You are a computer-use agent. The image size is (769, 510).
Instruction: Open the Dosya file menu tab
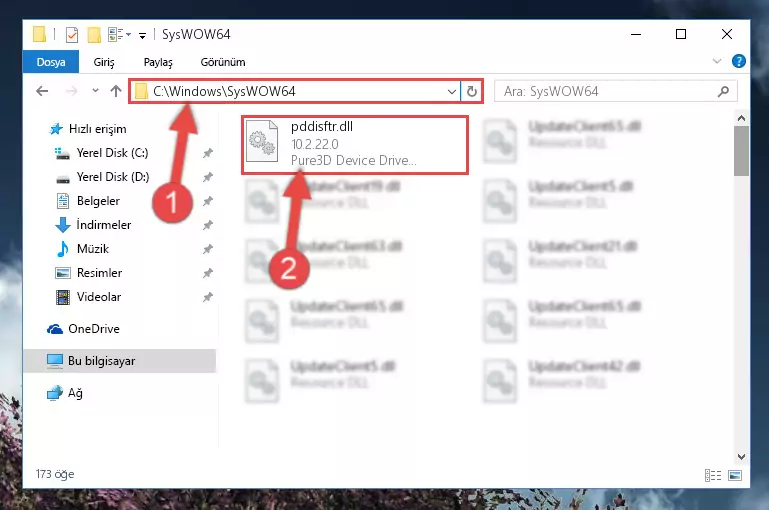(51, 62)
